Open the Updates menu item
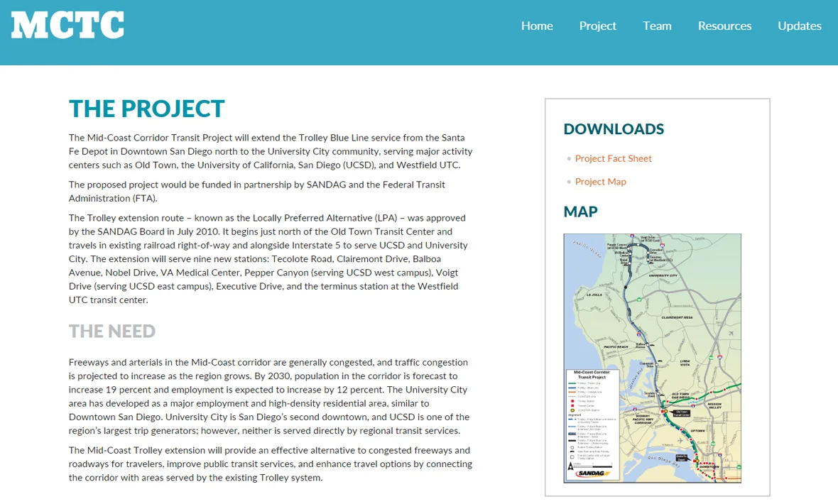 tap(799, 26)
